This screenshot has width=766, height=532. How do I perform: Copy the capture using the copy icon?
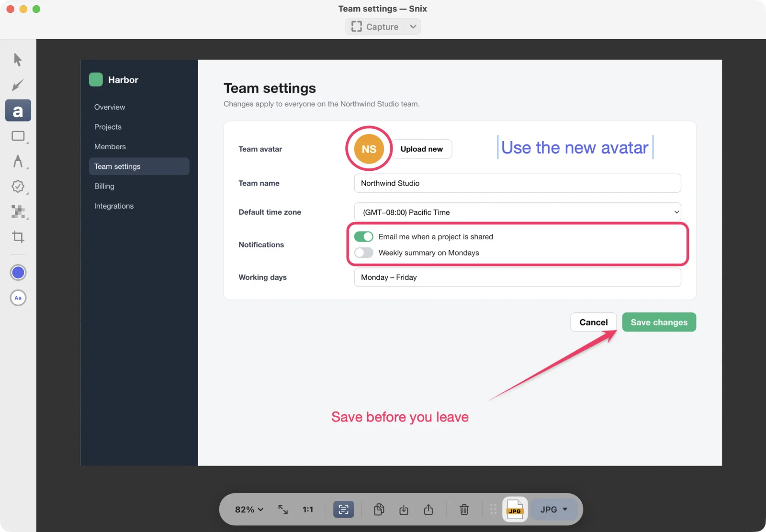click(379, 510)
